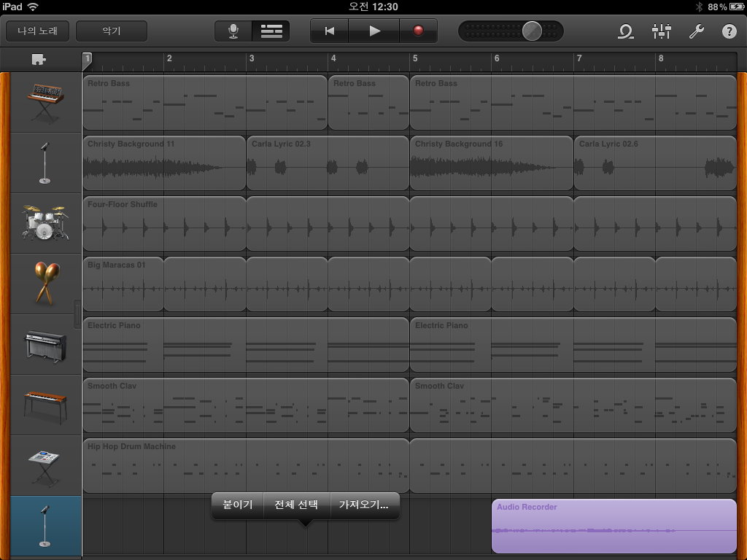Open the track mixer settings
The width and height of the screenshot is (747, 560).
click(661, 31)
